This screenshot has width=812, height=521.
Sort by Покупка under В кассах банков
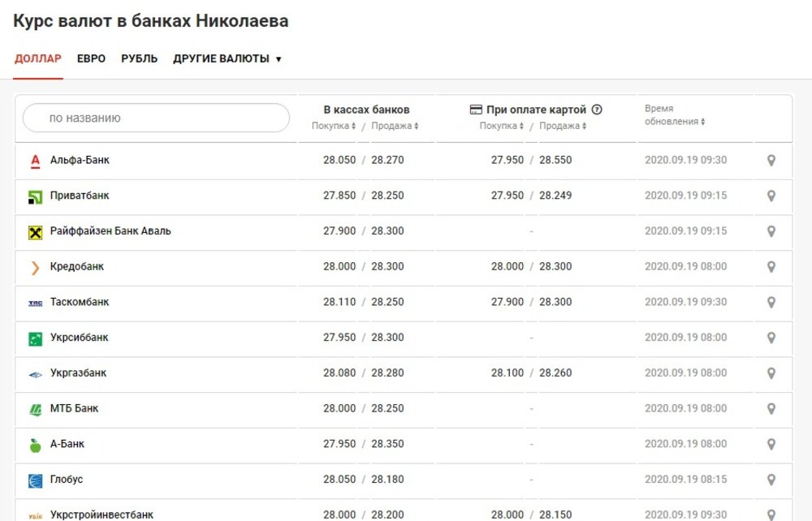pos(334,126)
